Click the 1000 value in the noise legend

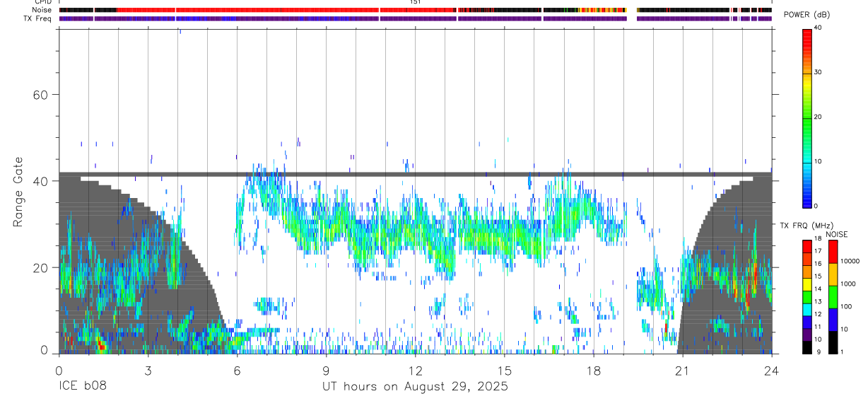tap(848, 284)
